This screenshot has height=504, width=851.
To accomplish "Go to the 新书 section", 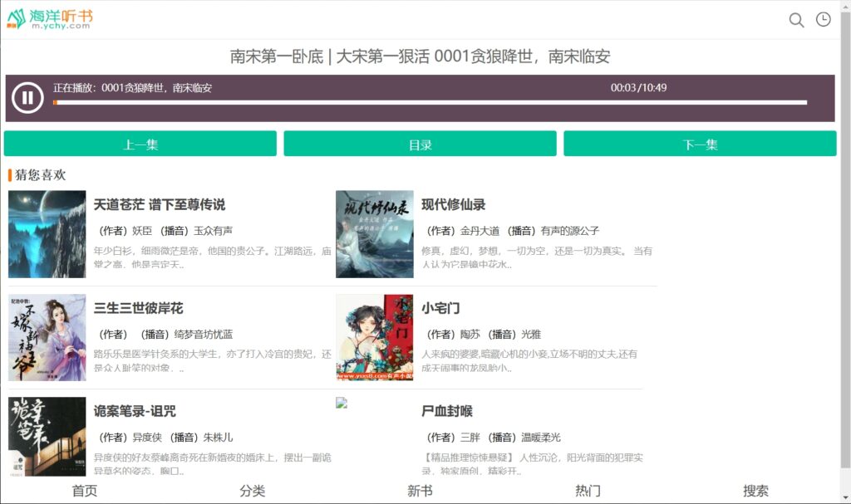I will click(421, 491).
